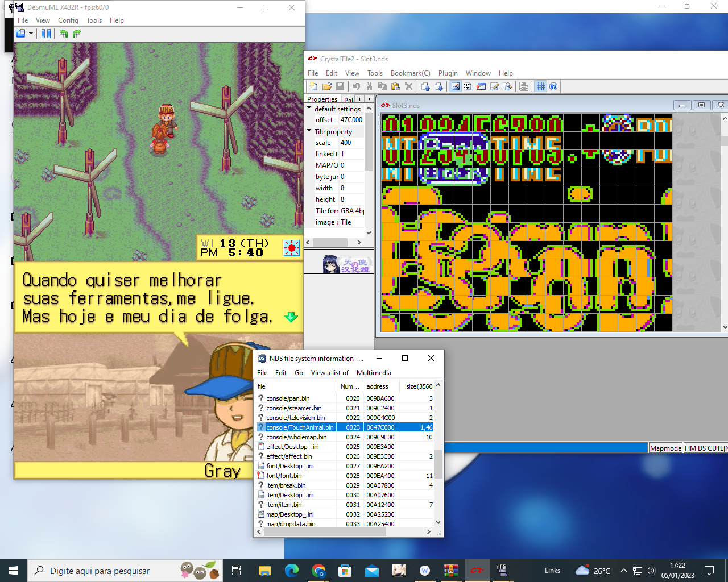
Task: Select item/item.bin in the file list
Action: point(284,505)
